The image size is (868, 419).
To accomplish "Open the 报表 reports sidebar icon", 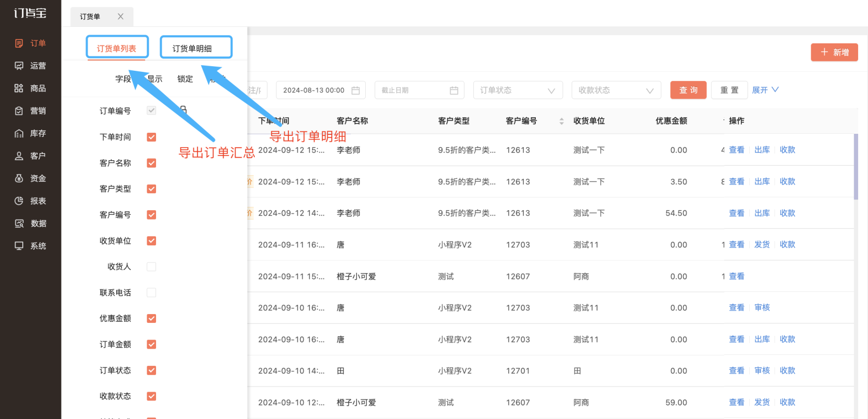I will click(x=19, y=201).
